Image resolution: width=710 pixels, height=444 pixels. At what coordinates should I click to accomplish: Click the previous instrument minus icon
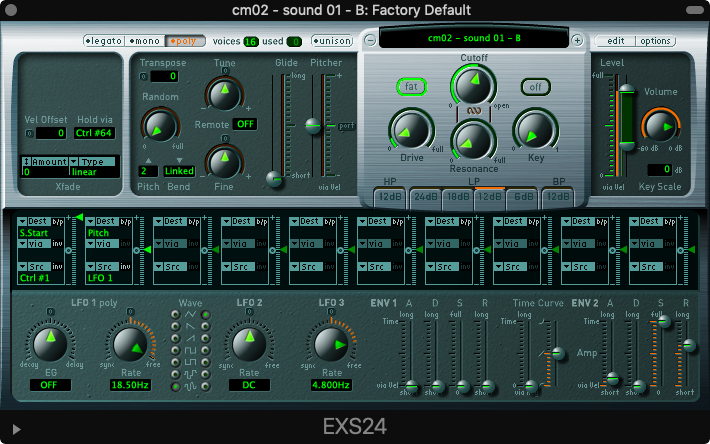[x=370, y=40]
